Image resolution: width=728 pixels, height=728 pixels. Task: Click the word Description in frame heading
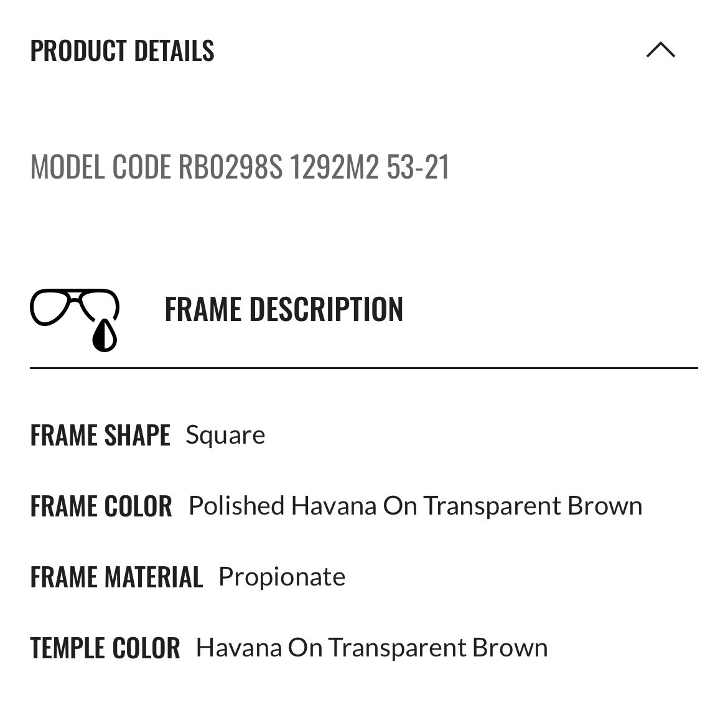pyautogui.click(x=327, y=309)
